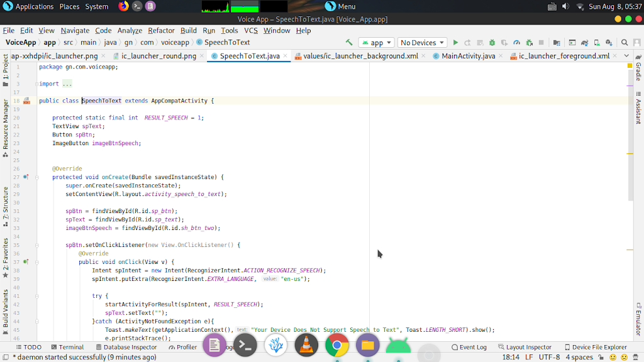Toggle tool window bars icon in status bar
The width and height of the screenshot is (644, 362).
tap(6, 357)
